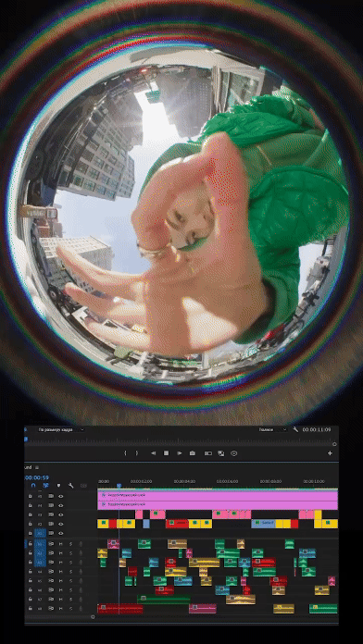This screenshot has width=363, height=644.
Task: Toggle linked selection in timeline toolbar
Action: coord(45,486)
